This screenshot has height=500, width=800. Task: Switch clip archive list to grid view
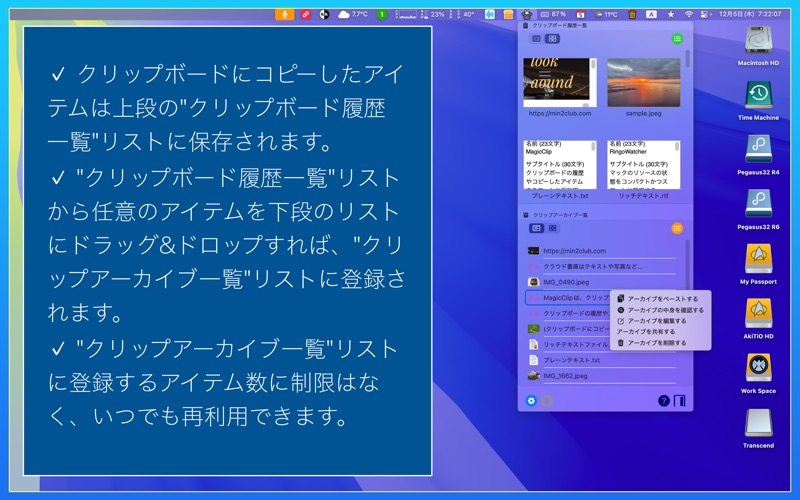click(x=553, y=228)
